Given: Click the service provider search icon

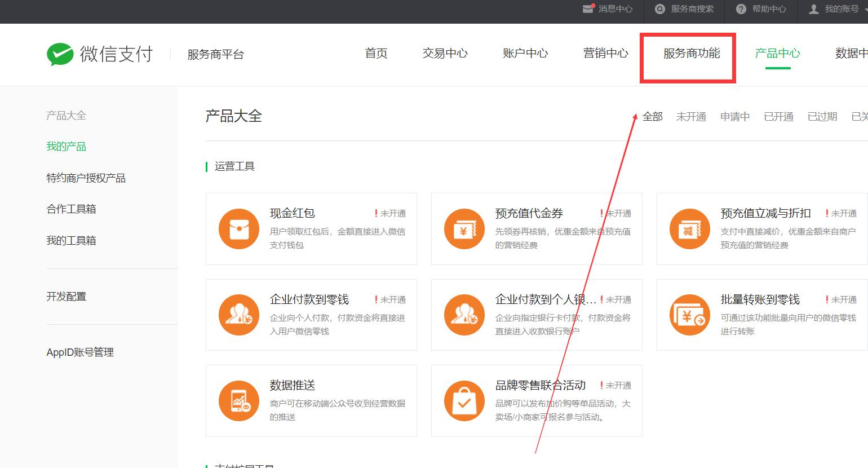Looking at the screenshot, I should 660,9.
